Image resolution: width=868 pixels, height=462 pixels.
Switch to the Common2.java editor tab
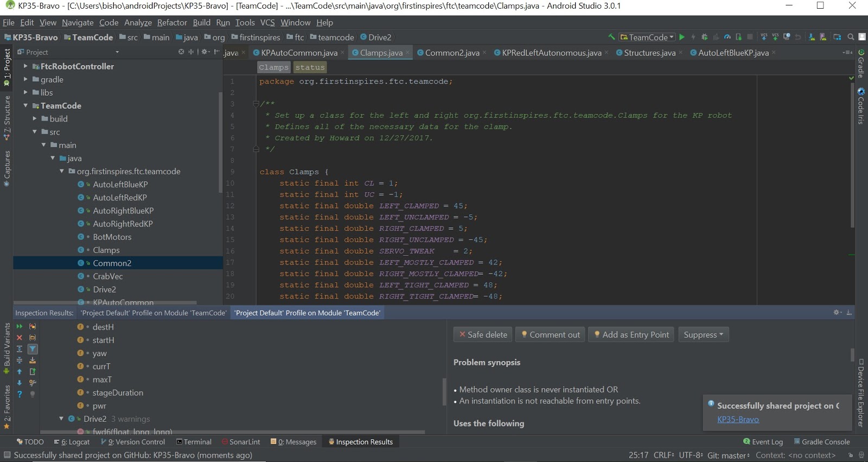[451, 53]
